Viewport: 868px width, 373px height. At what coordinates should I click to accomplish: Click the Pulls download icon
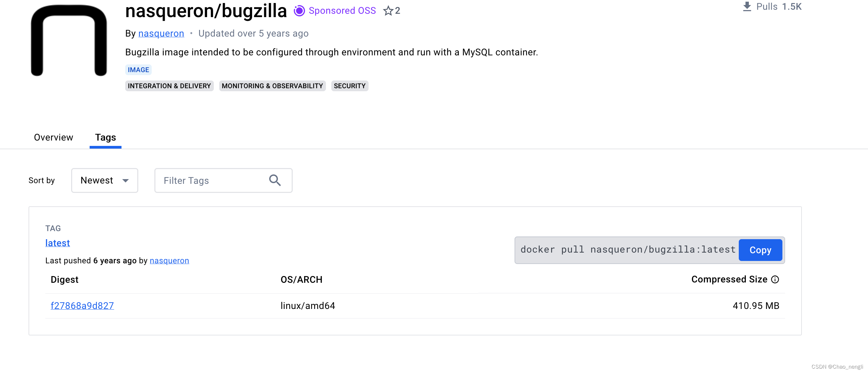tap(747, 7)
